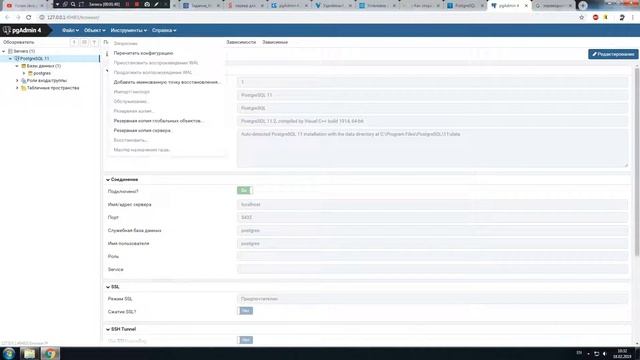This screenshot has width=640, height=360.
Task: Select Восстановить... menu item
Action: tap(130, 140)
